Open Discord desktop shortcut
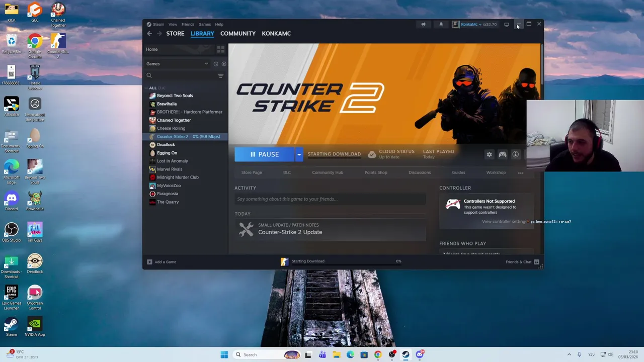This screenshot has width=644, height=362. pos(11,201)
